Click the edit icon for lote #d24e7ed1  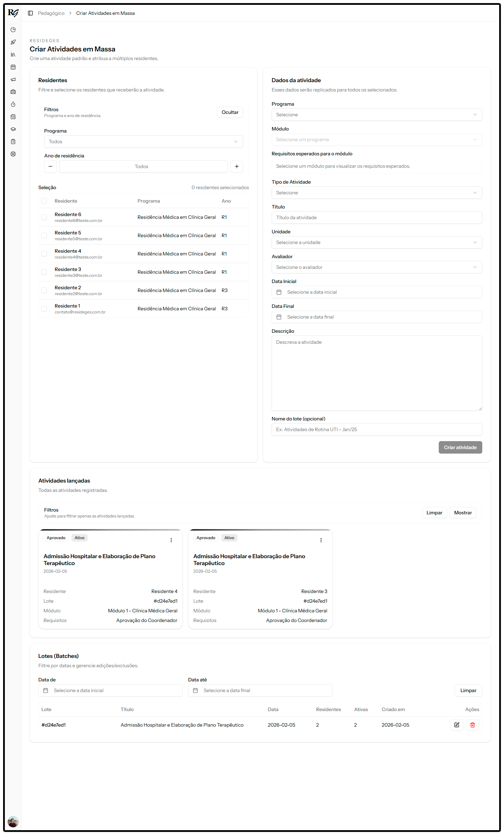click(x=456, y=725)
